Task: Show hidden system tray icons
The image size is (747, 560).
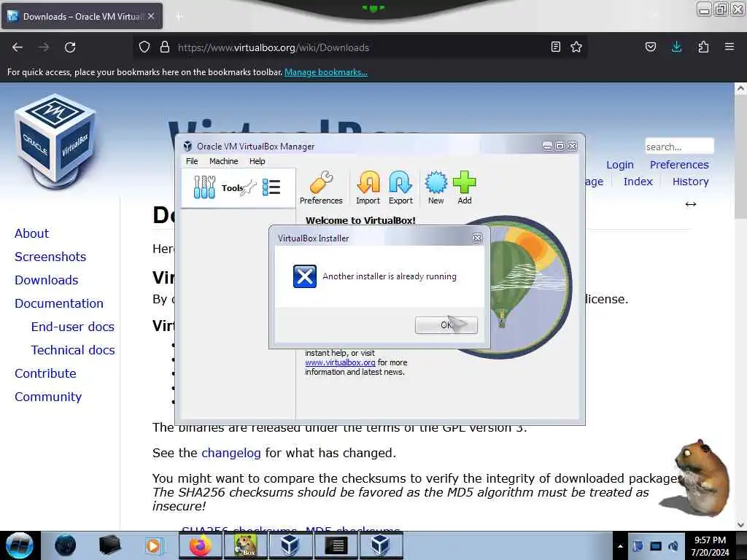Action: point(620,546)
